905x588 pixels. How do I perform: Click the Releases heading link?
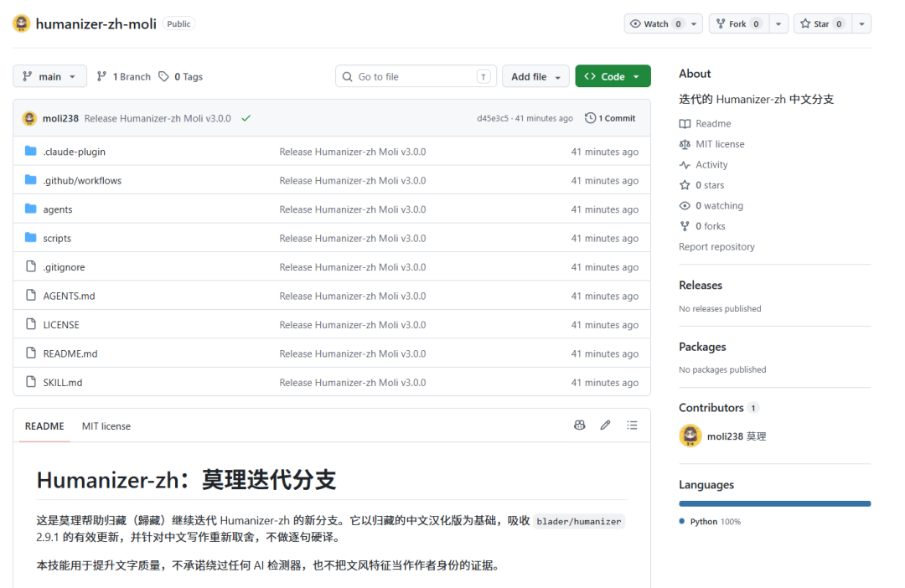pos(700,285)
